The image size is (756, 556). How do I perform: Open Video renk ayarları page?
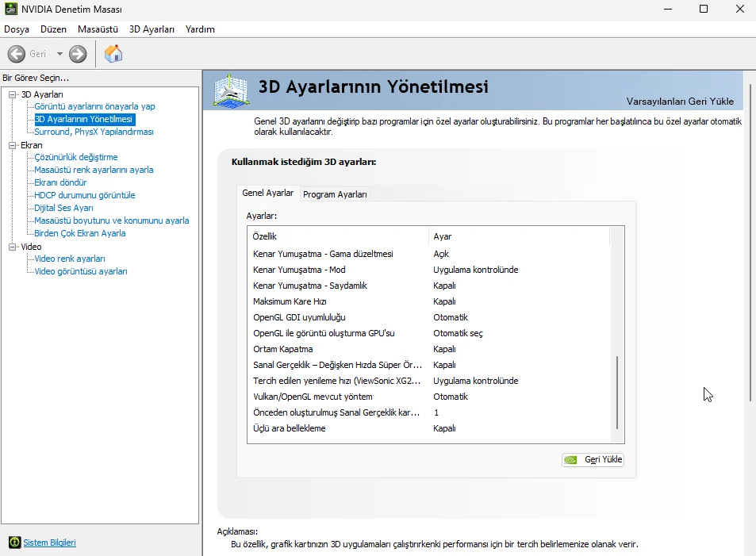[70, 259]
